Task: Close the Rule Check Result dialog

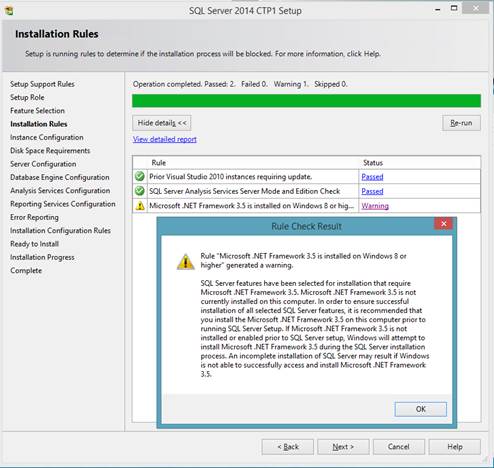Action: pyautogui.click(x=443, y=224)
